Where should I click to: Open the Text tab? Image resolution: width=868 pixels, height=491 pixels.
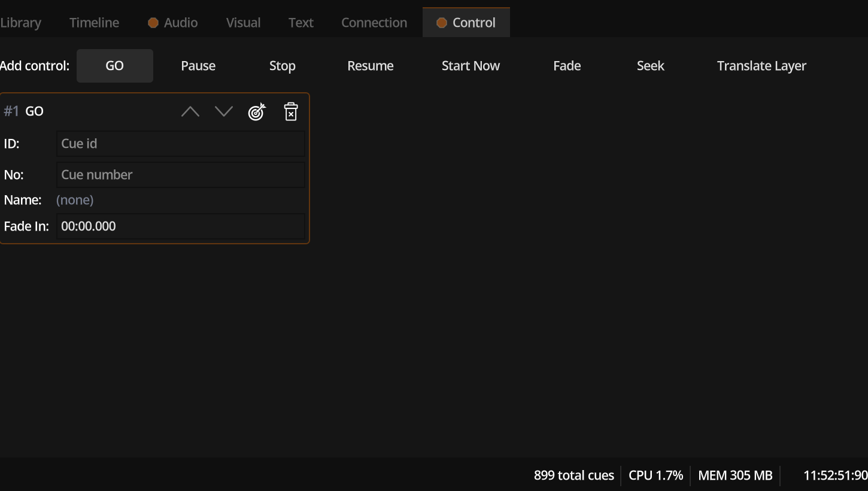click(301, 23)
